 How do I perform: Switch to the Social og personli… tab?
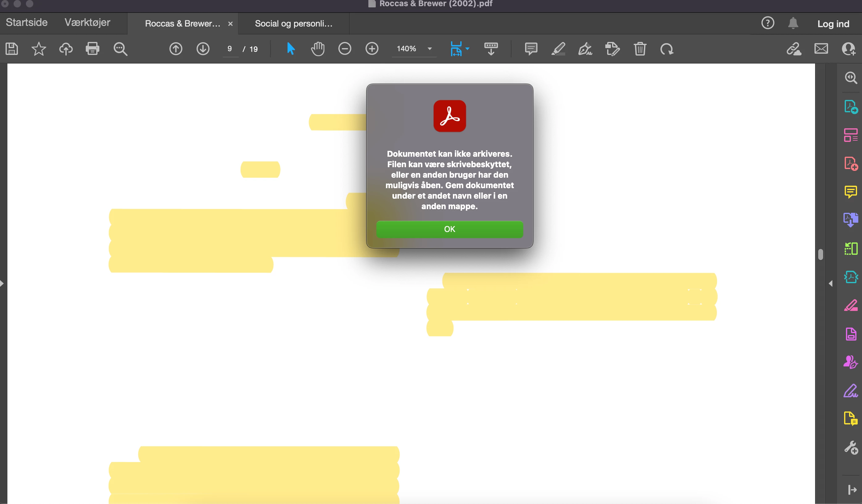pyautogui.click(x=293, y=23)
